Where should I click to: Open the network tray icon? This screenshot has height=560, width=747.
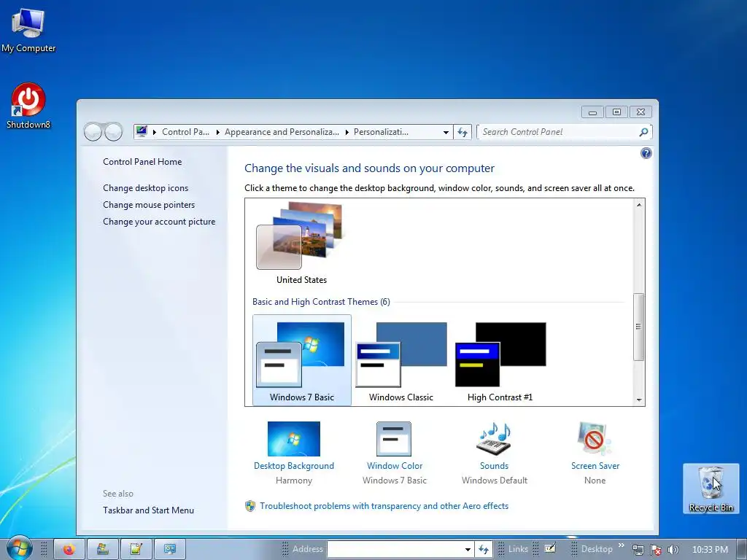click(x=638, y=550)
